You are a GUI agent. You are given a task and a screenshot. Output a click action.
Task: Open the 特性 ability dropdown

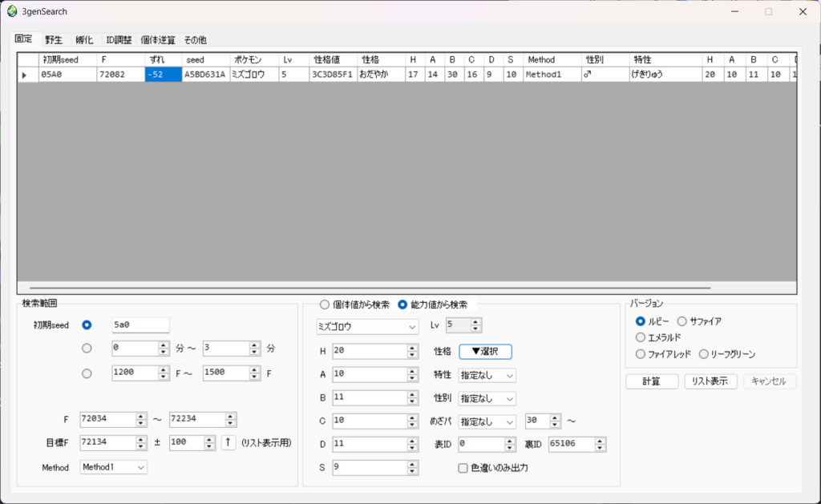tap(486, 375)
